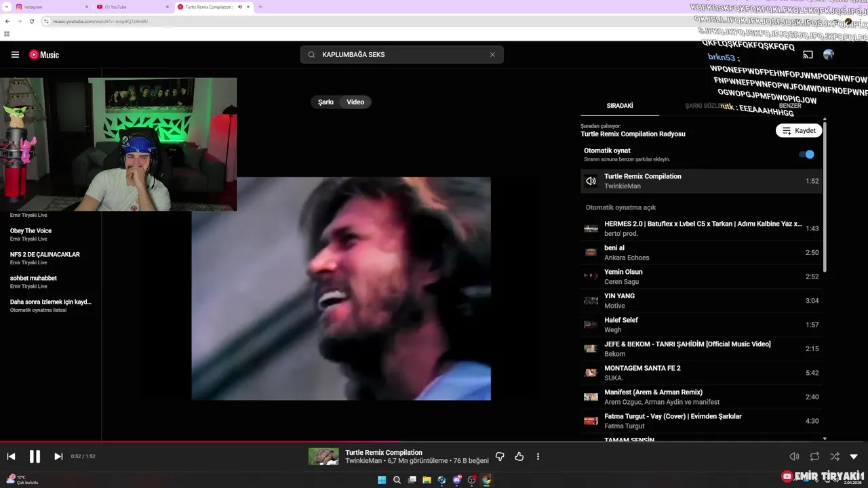868x488 pixels.
Task: Click the search magnifier icon
Action: point(311,55)
